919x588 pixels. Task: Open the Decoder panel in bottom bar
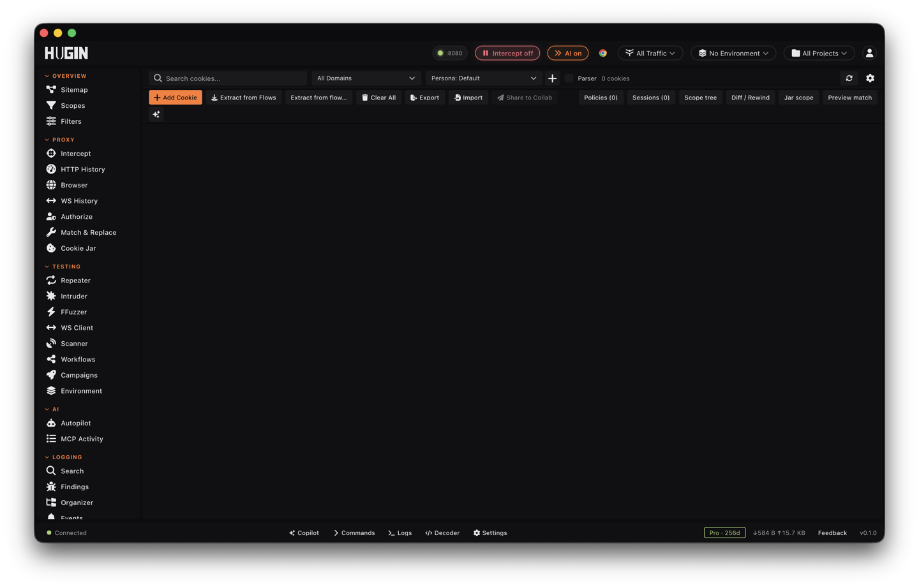pyautogui.click(x=442, y=533)
